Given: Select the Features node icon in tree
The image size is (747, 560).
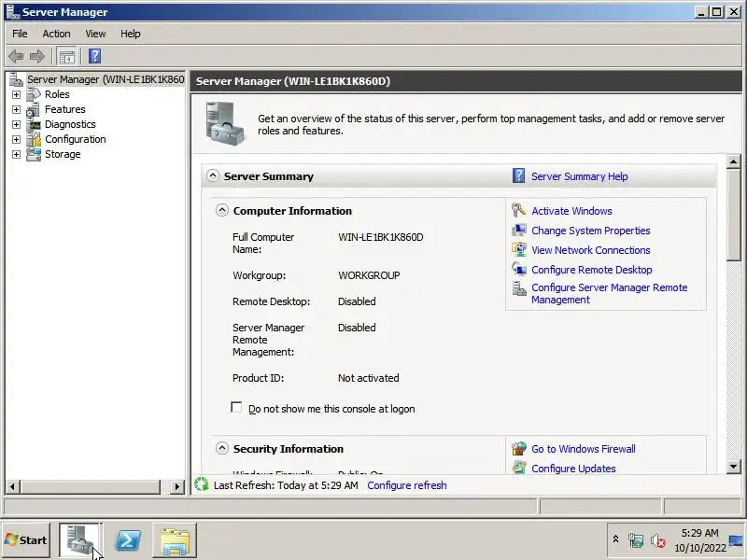Looking at the screenshot, I should click(x=34, y=109).
